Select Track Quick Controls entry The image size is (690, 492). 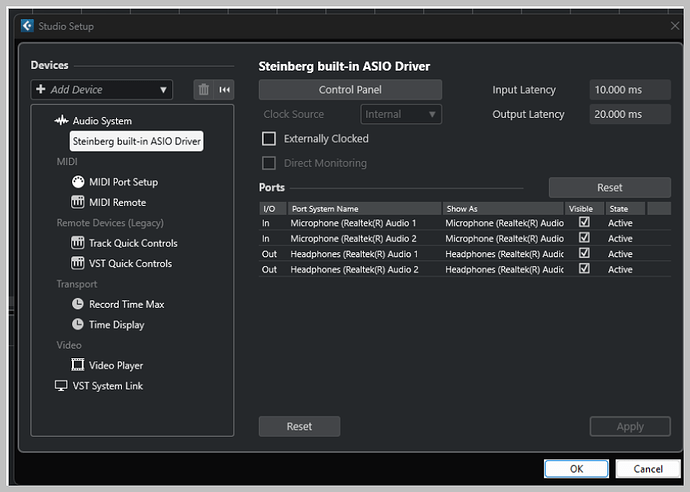pyautogui.click(x=133, y=243)
